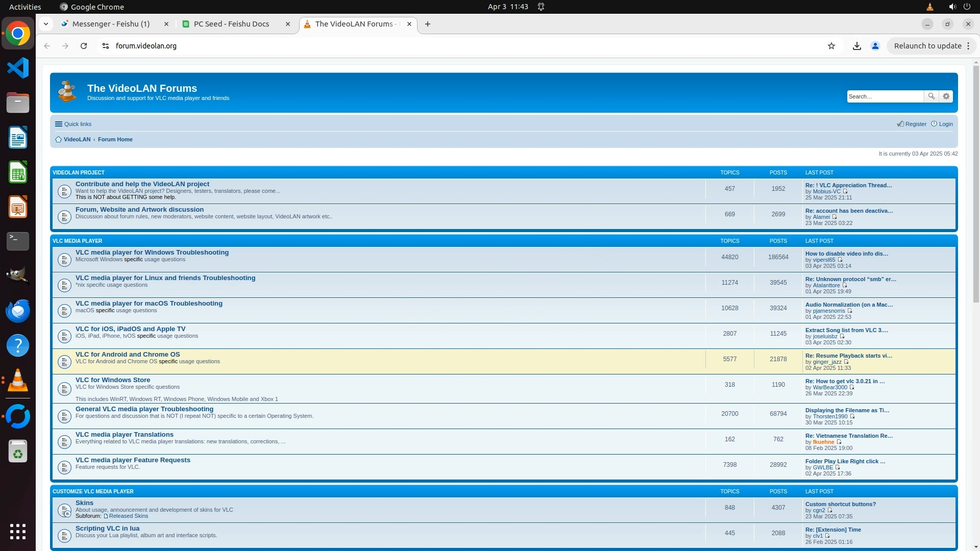The height and width of the screenshot is (551, 980).
Task: Click the Register link
Action: (x=915, y=124)
